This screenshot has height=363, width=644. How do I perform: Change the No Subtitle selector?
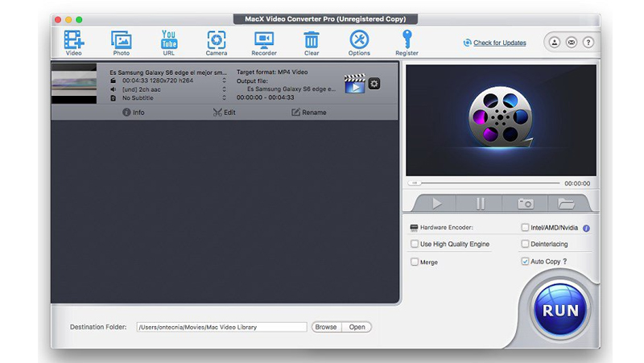225,97
